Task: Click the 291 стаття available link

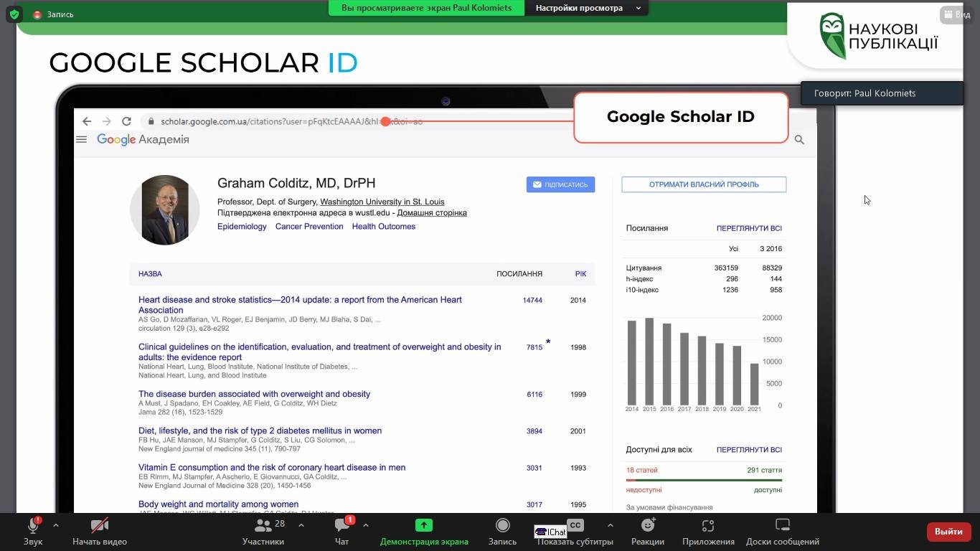Action: pyautogui.click(x=764, y=470)
